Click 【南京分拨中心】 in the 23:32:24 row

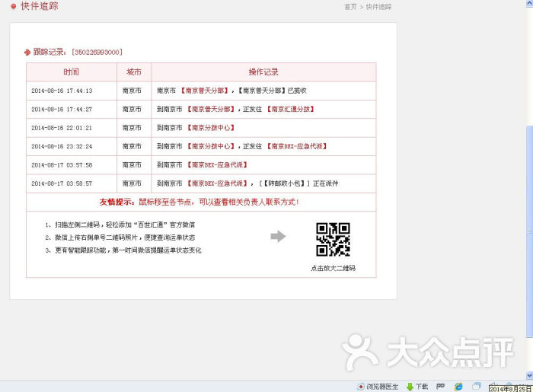point(211,146)
